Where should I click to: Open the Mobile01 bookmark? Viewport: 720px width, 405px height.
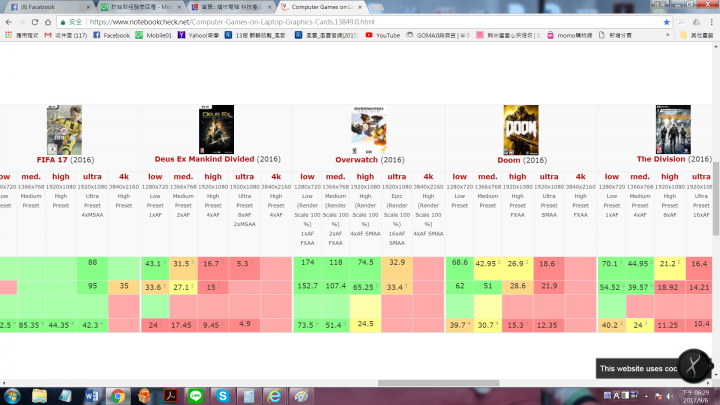click(153, 35)
